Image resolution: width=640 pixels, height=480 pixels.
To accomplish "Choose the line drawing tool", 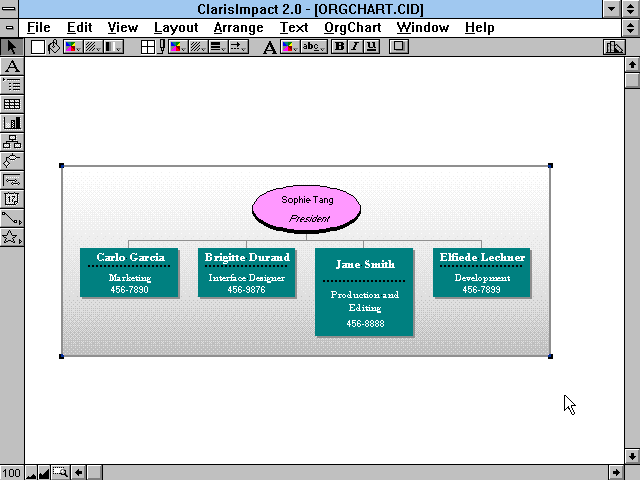I will click(12, 218).
